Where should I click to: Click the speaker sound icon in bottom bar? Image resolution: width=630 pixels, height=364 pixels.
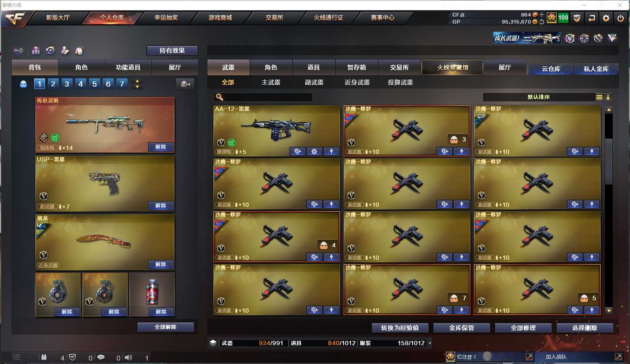[128, 357]
